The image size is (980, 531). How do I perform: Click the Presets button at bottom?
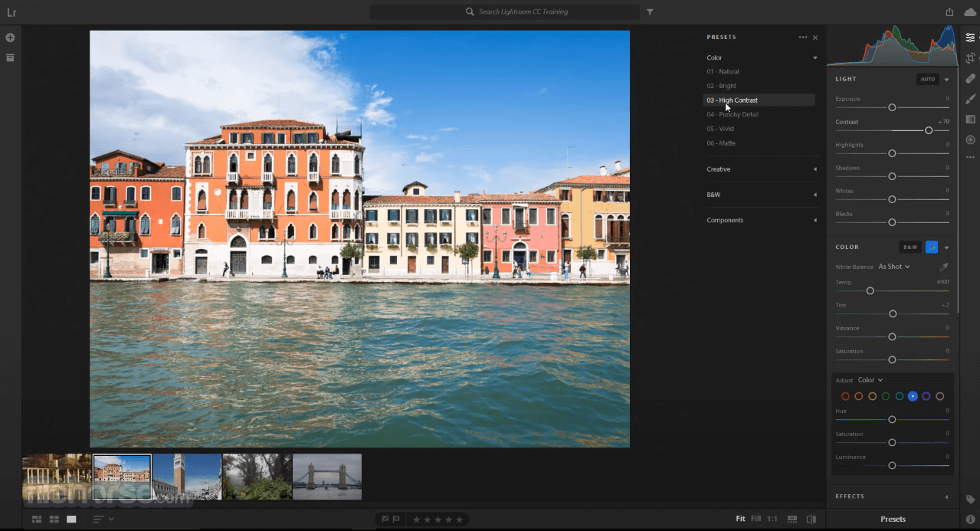[x=893, y=519]
